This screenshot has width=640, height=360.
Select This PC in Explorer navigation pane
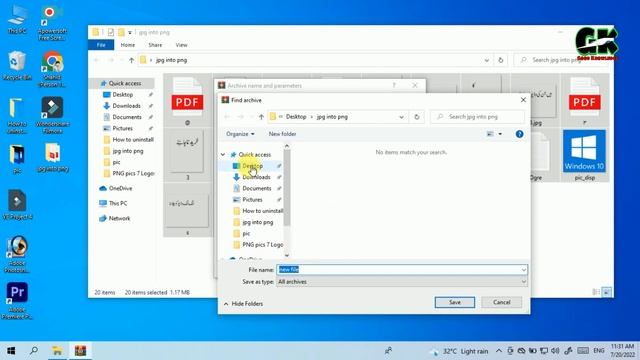(x=118, y=203)
